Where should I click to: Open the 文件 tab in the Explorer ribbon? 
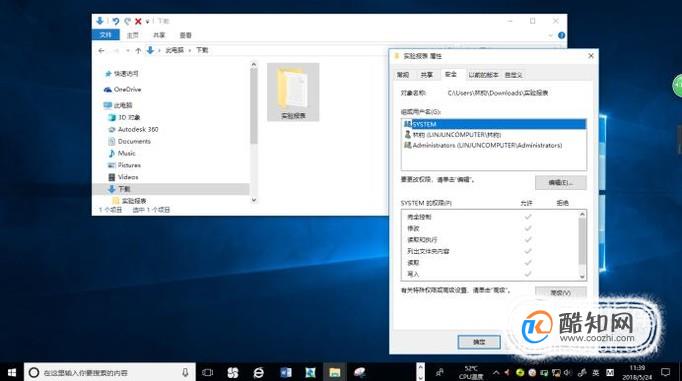(106, 35)
